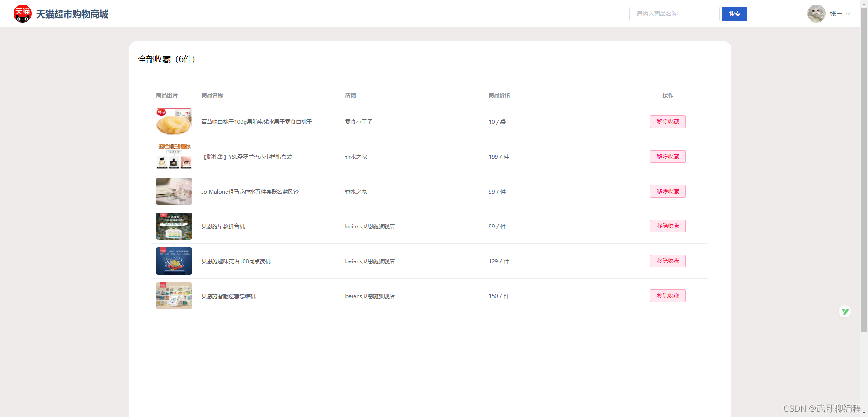Remove YSL圣罗兰香水小样礼盒装 from favorites
The image size is (868, 417).
[667, 156]
